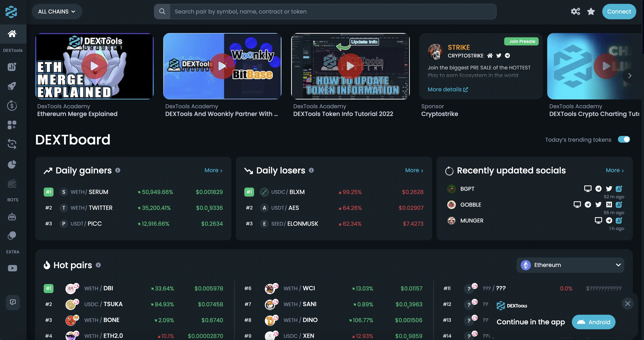The image size is (644, 340).
Task: Click More in Daily gainers
Action: pos(213,170)
